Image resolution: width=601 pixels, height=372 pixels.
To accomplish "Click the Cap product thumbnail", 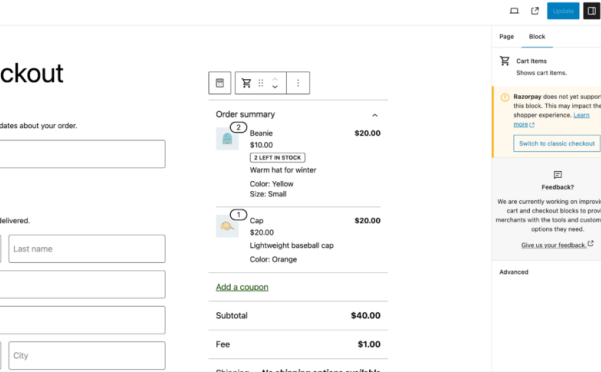I will [x=227, y=226].
